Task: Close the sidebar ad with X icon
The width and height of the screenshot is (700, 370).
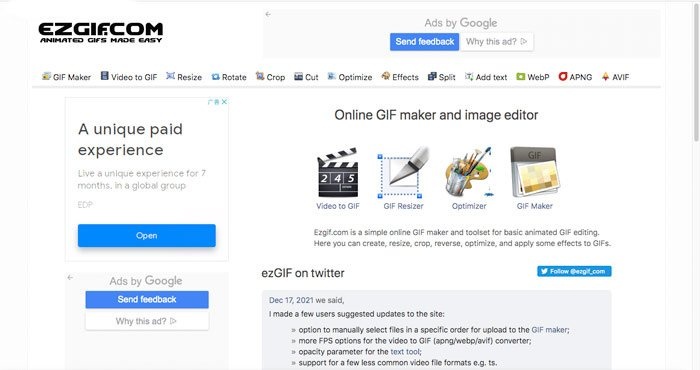Action: coord(225,102)
